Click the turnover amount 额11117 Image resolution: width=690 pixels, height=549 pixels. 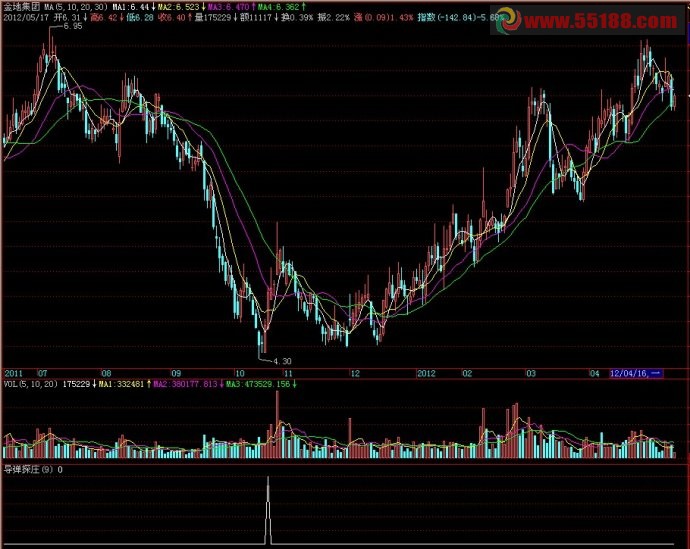pyautogui.click(x=256, y=18)
